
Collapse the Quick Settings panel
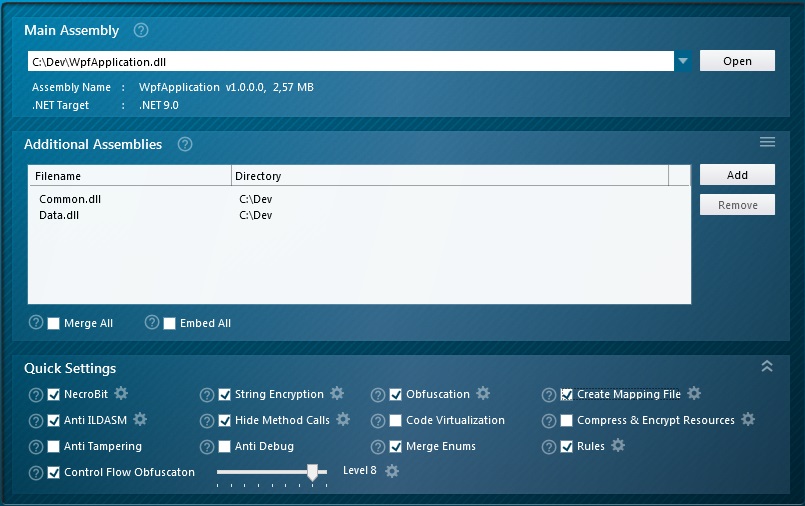click(x=767, y=367)
